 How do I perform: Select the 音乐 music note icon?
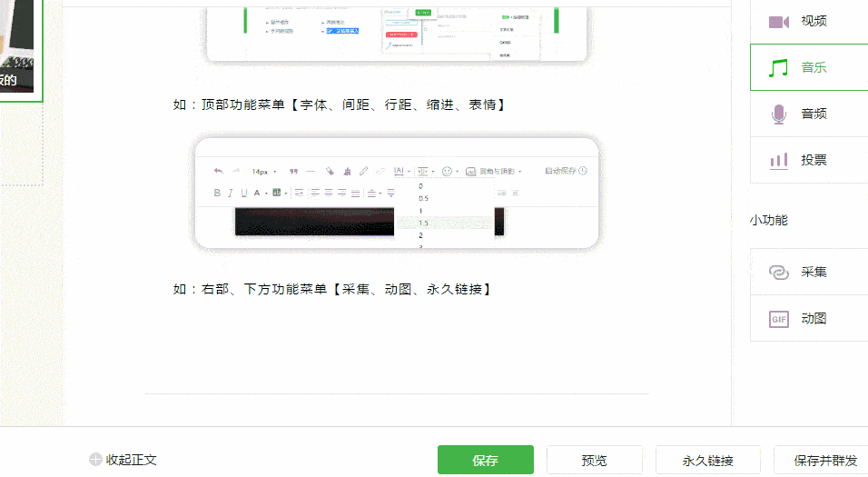778,67
